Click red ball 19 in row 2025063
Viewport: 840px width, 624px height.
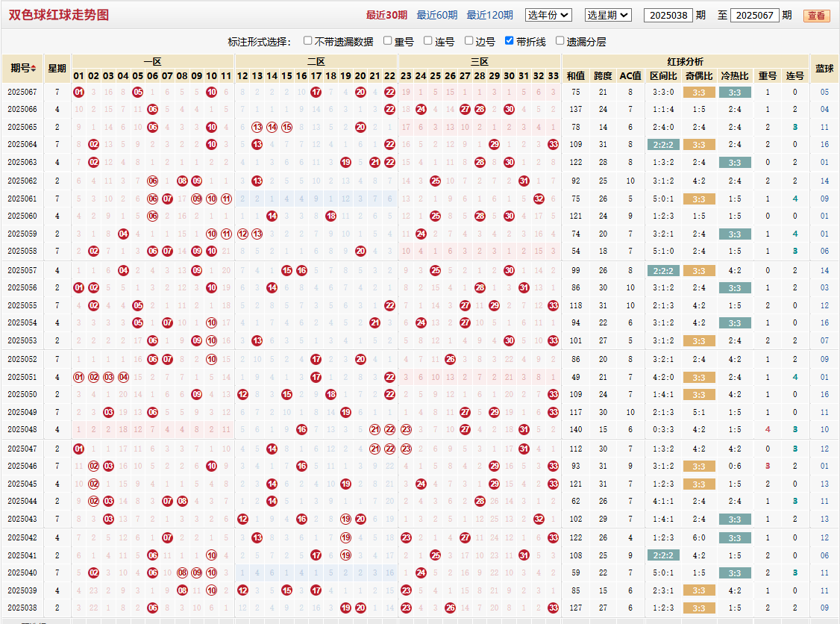point(346,162)
